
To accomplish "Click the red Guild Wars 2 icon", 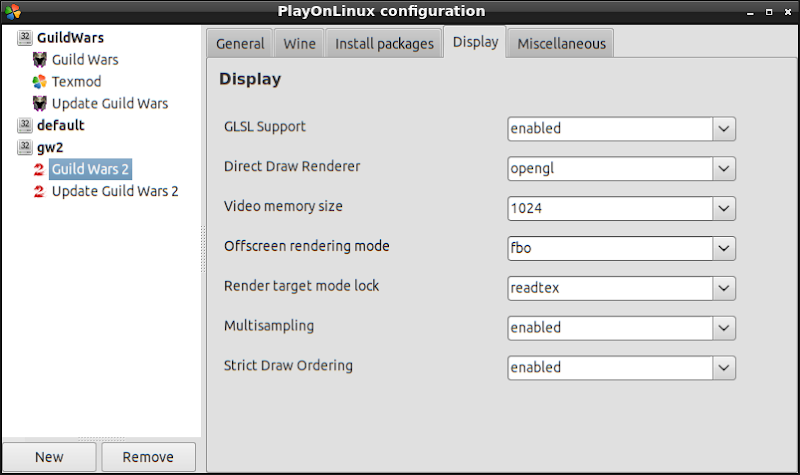I will click(x=39, y=169).
